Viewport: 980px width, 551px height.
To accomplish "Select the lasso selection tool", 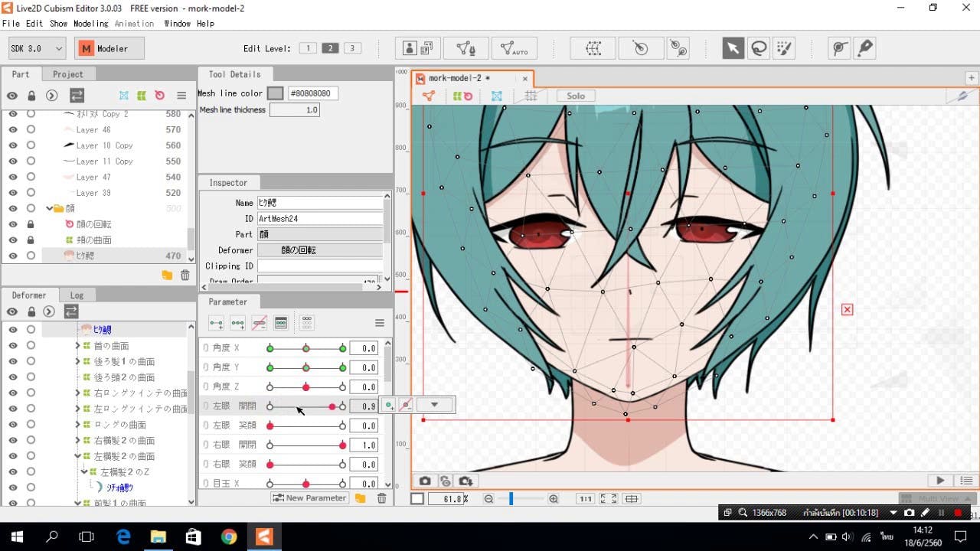I will [x=759, y=48].
